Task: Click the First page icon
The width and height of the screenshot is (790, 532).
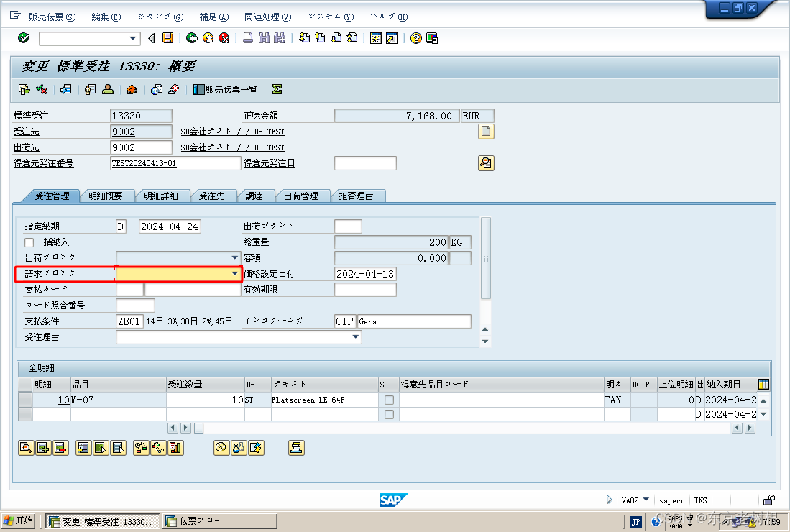Action: [304, 38]
